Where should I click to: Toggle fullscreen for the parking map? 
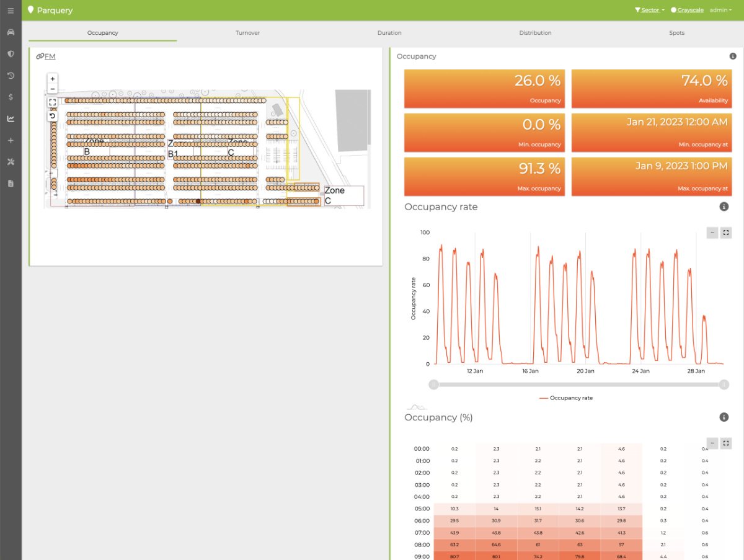(53, 102)
